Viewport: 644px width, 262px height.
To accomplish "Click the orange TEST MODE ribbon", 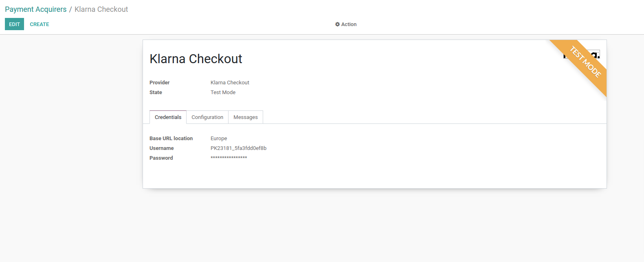I will click(586, 62).
